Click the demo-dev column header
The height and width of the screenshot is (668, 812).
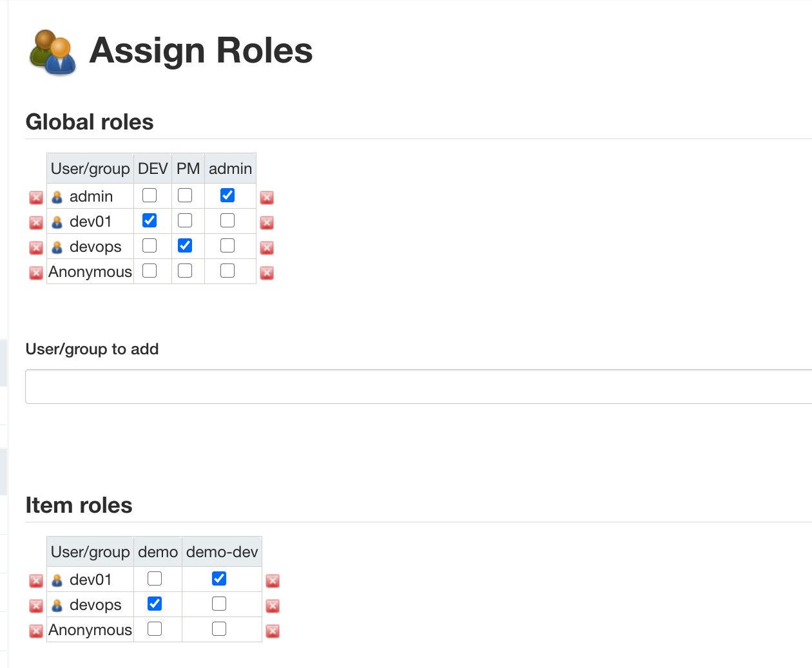(222, 552)
